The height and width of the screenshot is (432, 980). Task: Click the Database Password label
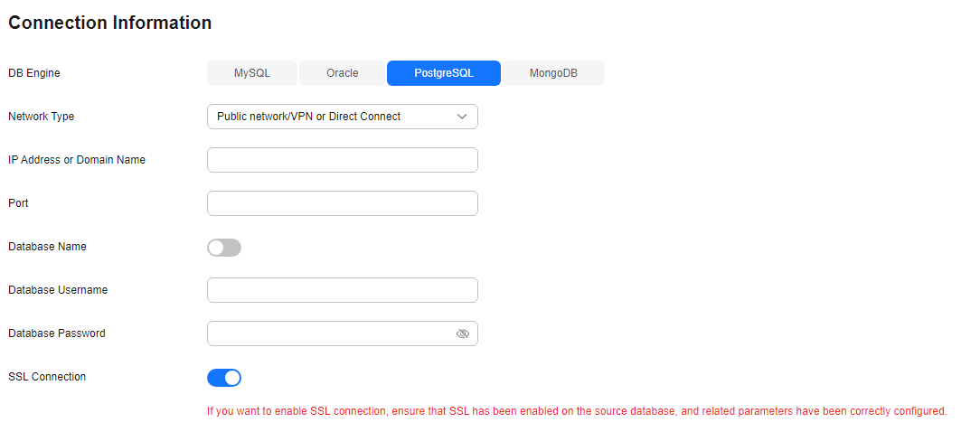[x=57, y=333]
